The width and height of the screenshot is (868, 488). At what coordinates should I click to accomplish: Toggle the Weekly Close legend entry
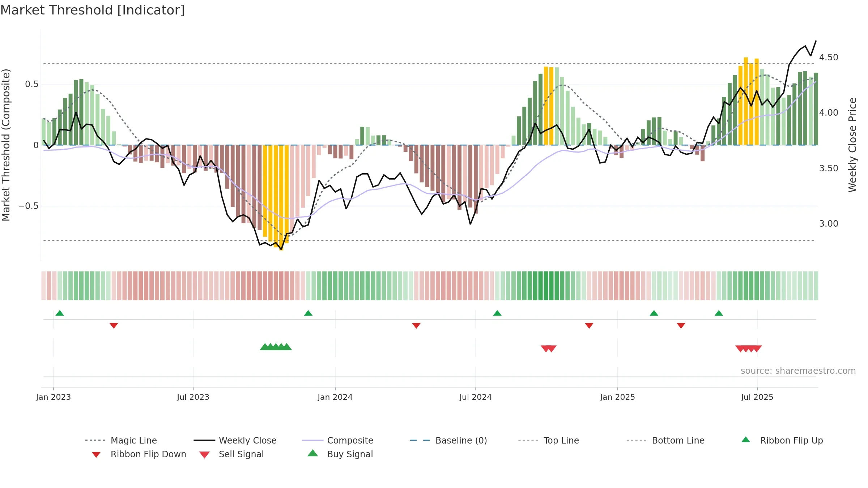click(x=235, y=440)
